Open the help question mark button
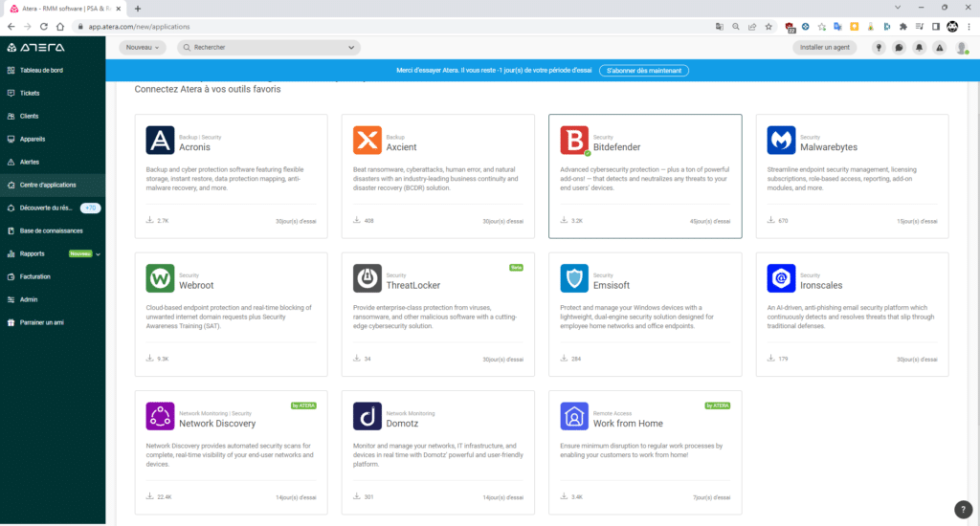 [x=963, y=509]
